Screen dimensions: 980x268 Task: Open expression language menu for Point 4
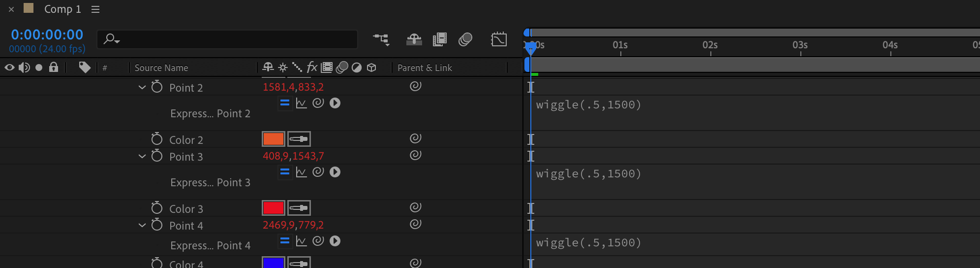335,241
